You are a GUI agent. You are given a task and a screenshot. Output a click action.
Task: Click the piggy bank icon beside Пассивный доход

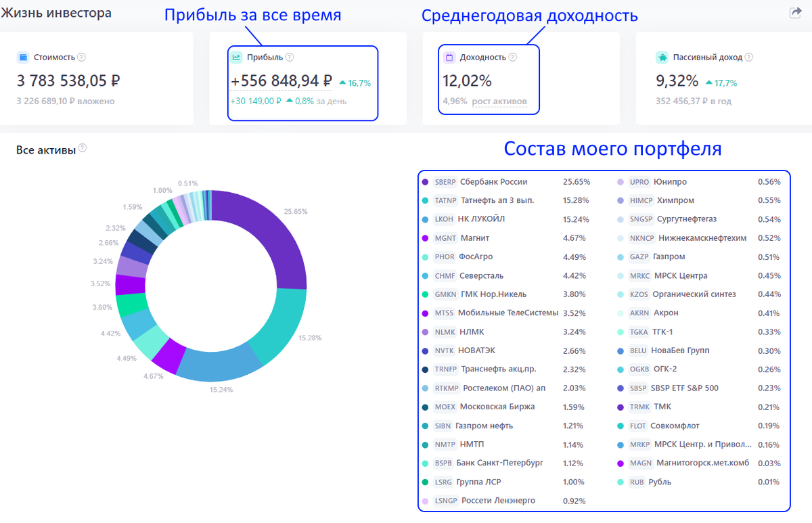coord(662,58)
